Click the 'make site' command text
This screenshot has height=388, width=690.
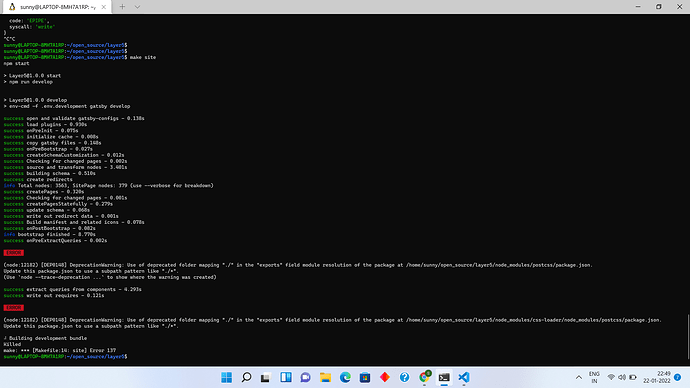pos(143,57)
